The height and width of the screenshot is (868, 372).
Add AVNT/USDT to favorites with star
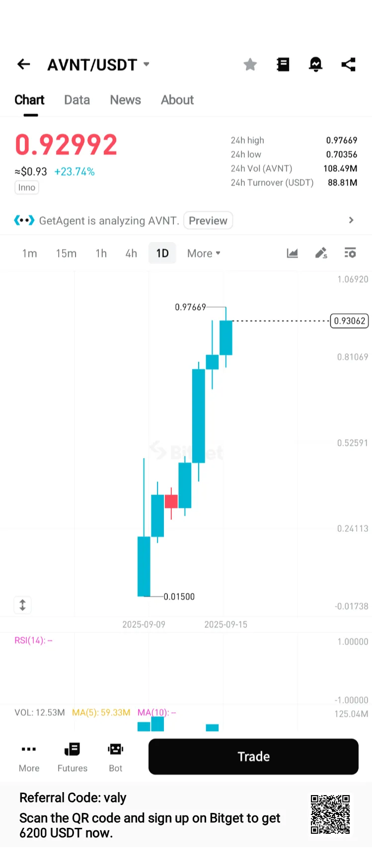250,64
